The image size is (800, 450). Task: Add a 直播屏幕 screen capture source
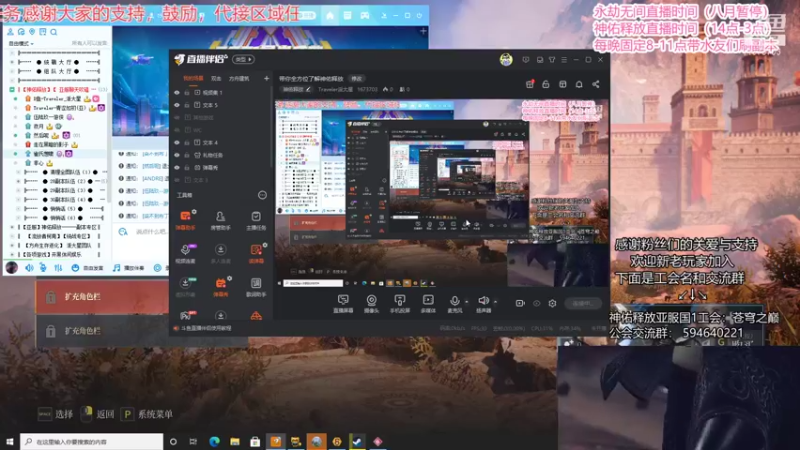point(343,304)
